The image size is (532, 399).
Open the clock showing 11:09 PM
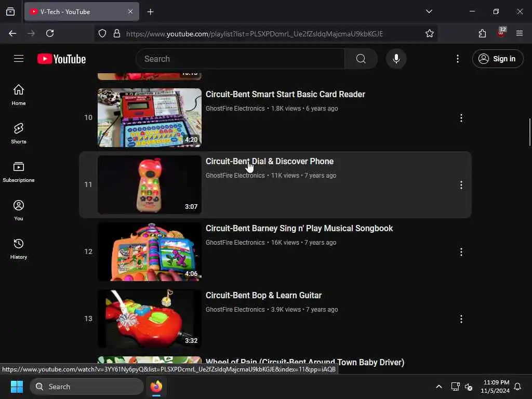[495, 387]
